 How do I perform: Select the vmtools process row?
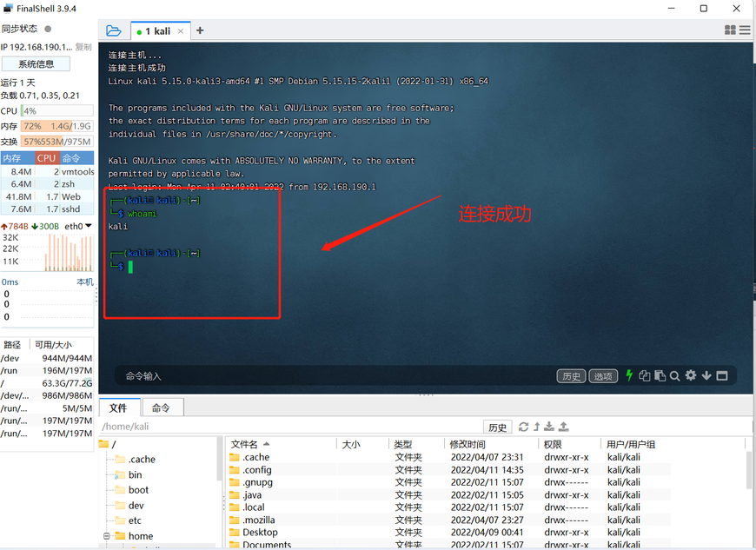47,172
